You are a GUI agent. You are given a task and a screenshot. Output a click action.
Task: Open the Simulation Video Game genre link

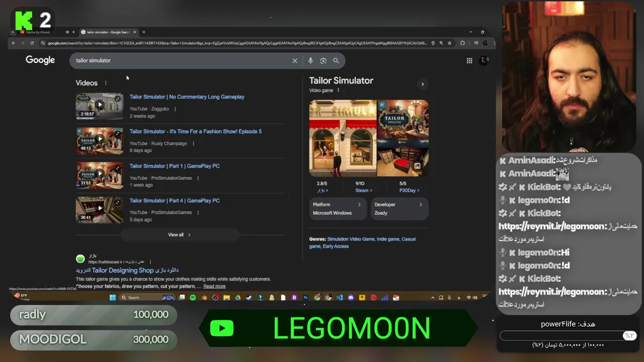click(351, 239)
